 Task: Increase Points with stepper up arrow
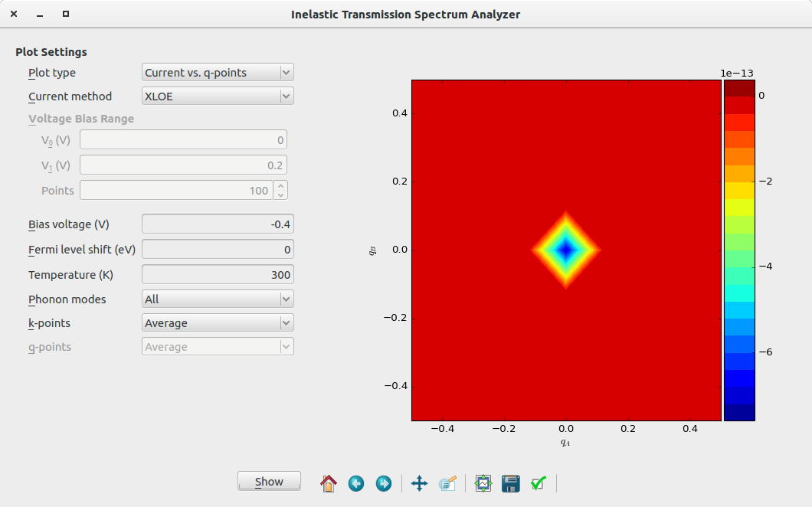280,186
